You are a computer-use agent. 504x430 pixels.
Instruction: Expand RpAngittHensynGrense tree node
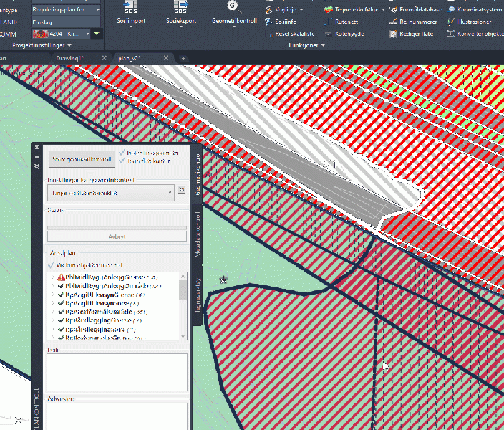pos(52,294)
